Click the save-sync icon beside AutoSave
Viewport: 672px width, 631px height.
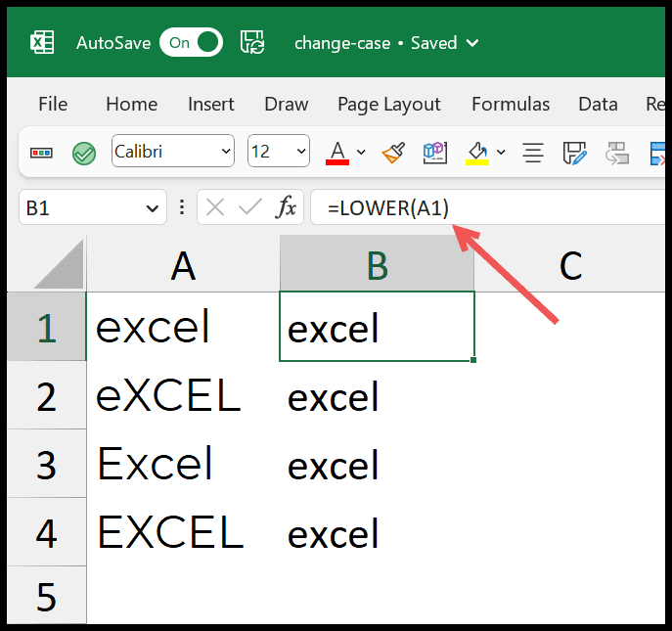click(x=252, y=42)
